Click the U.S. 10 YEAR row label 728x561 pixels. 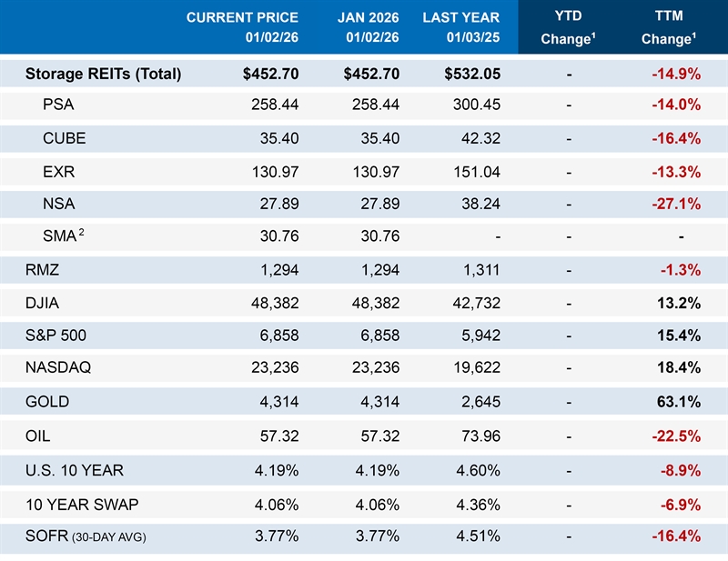click(x=75, y=470)
